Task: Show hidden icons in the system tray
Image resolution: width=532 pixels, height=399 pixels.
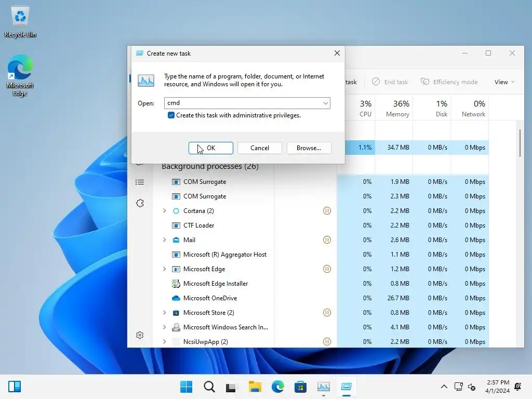Action: coord(444,387)
